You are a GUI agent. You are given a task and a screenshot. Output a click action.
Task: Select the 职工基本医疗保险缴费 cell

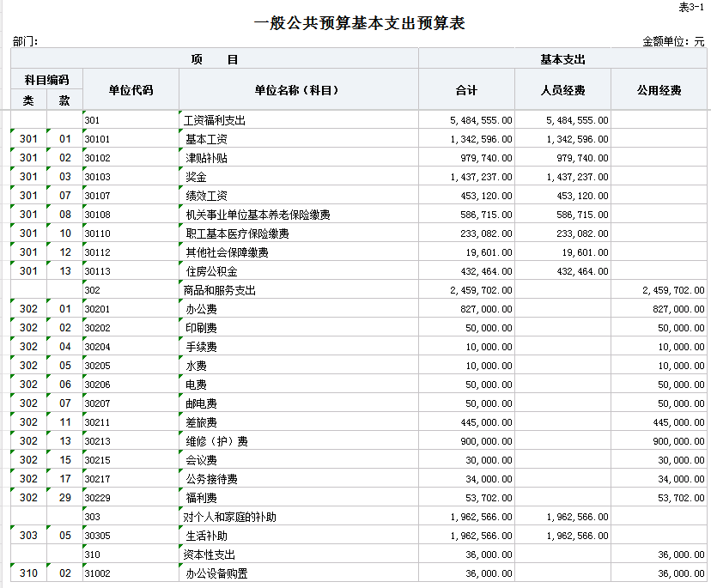pos(298,233)
